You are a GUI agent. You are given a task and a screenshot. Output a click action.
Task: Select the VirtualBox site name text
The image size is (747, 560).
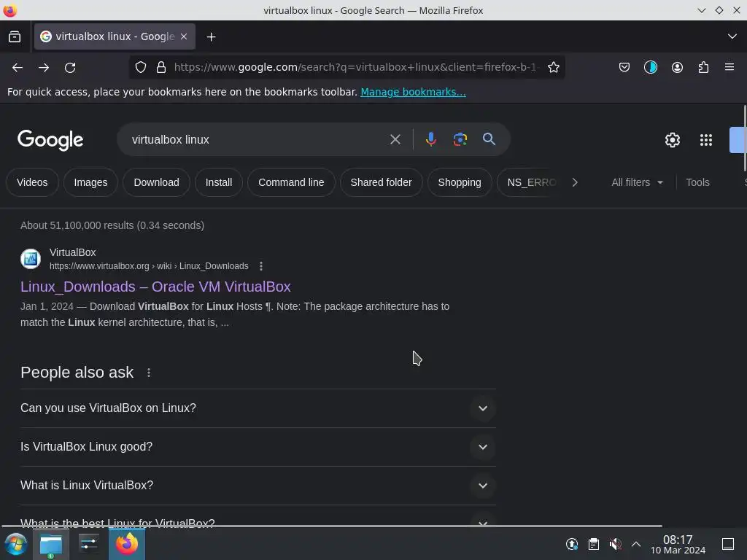click(73, 252)
